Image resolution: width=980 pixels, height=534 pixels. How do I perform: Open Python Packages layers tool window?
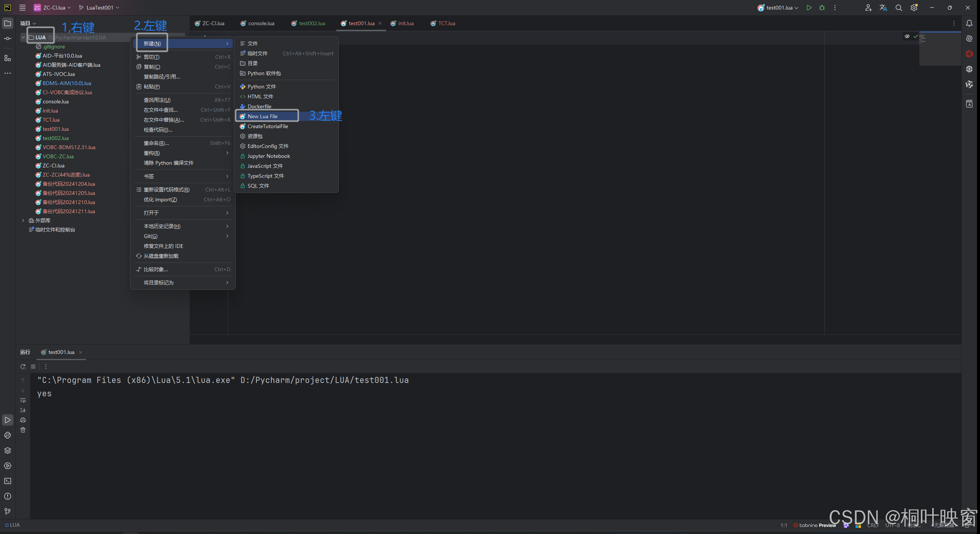tap(8, 450)
